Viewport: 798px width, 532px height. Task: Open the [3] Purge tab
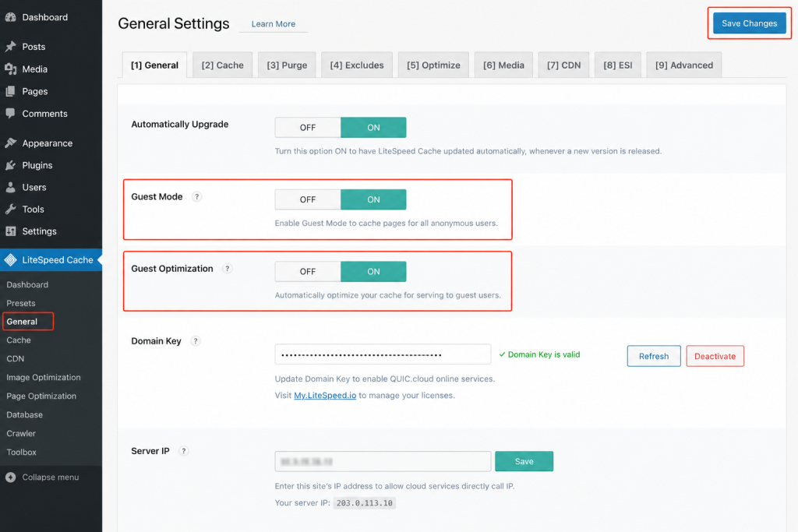point(287,65)
